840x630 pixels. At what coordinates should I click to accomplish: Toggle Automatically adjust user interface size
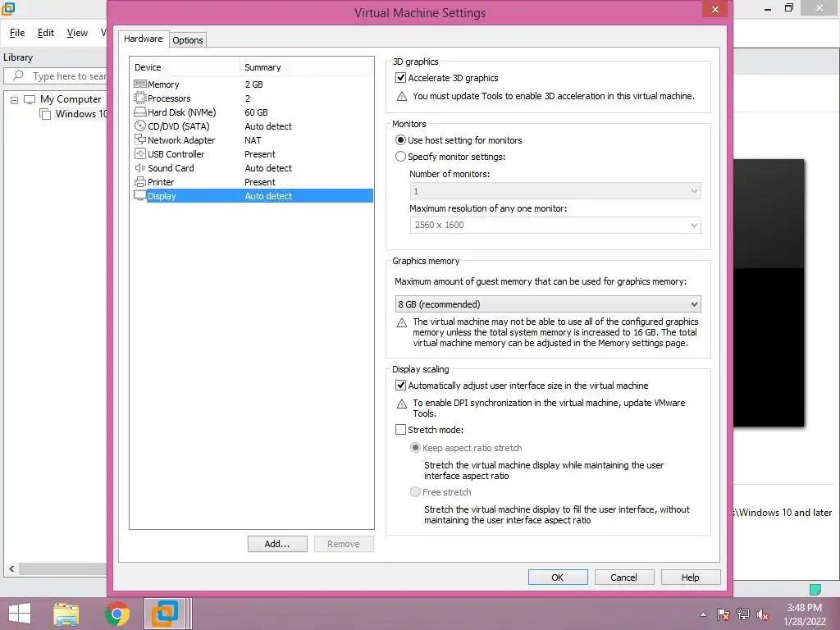(x=400, y=386)
